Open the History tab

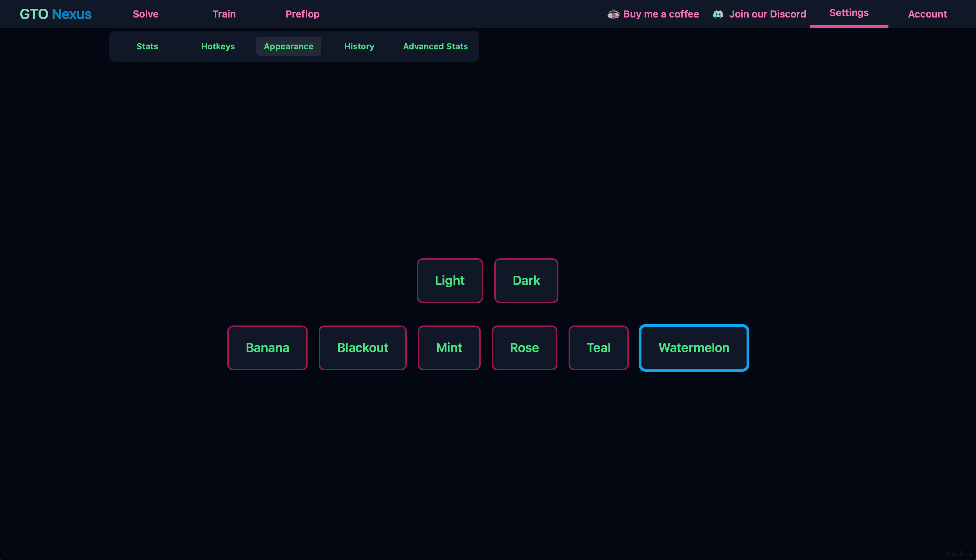pyautogui.click(x=359, y=46)
